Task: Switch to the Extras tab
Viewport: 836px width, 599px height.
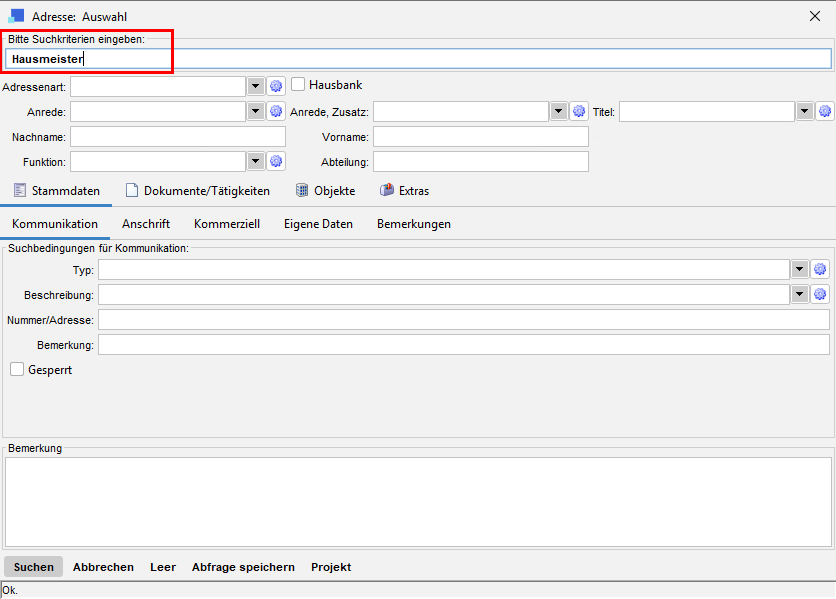Action: [405, 191]
